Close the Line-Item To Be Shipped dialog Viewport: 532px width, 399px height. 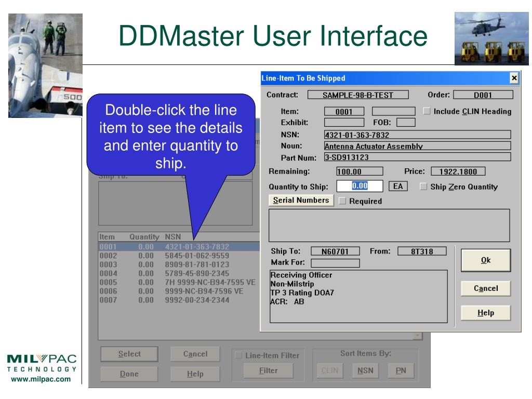[514, 78]
